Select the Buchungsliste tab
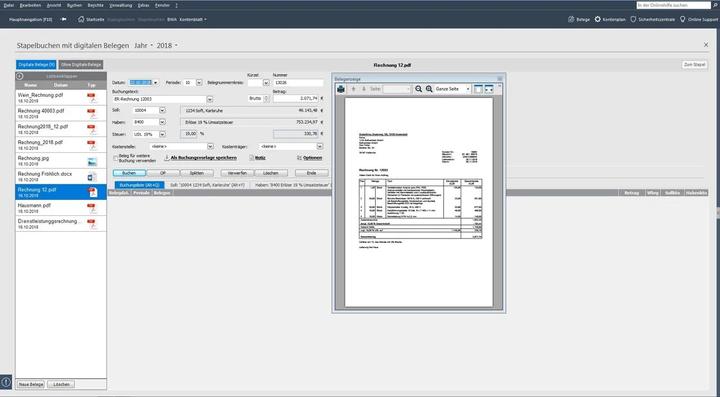 point(139,185)
